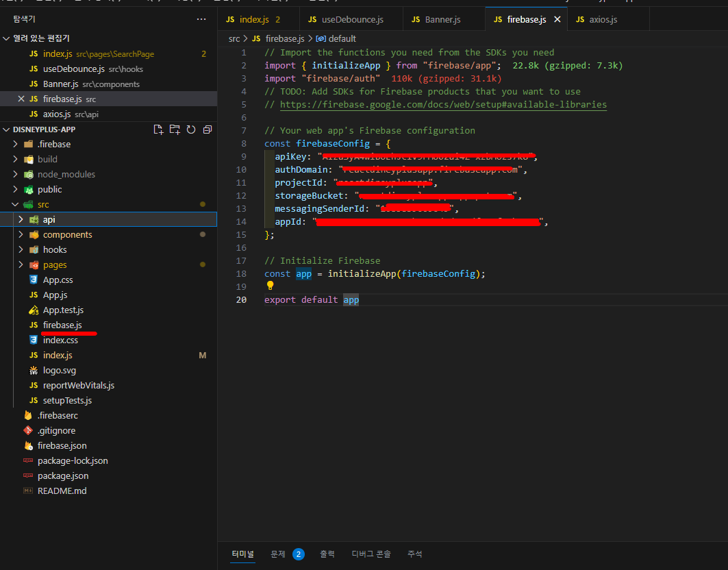This screenshot has height=570, width=728.
Task: Click the npm icon of package-lock.json
Action: pyautogui.click(x=28, y=461)
